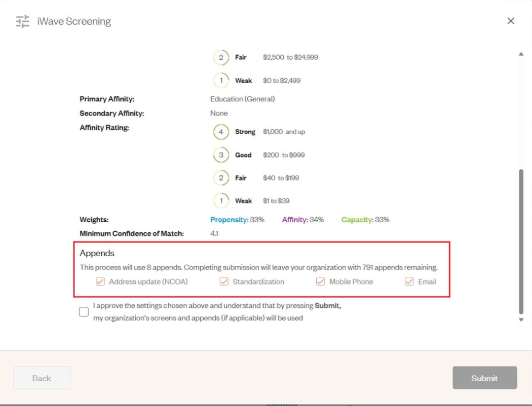Check the settings approval checkbox
Image resolution: width=532 pixels, height=406 pixels.
84,313
